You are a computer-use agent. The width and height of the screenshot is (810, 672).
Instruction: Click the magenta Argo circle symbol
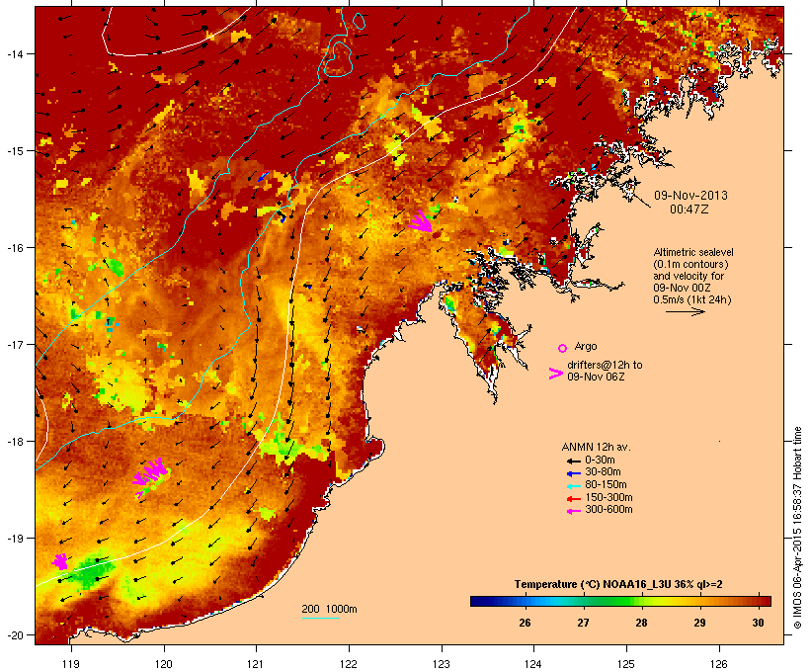[x=563, y=348]
